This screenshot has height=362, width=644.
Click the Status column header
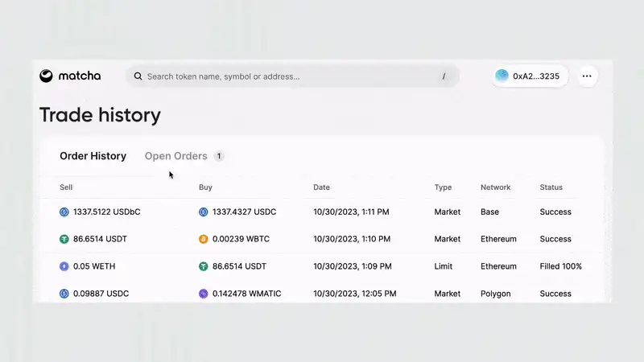click(x=551, y=187)
